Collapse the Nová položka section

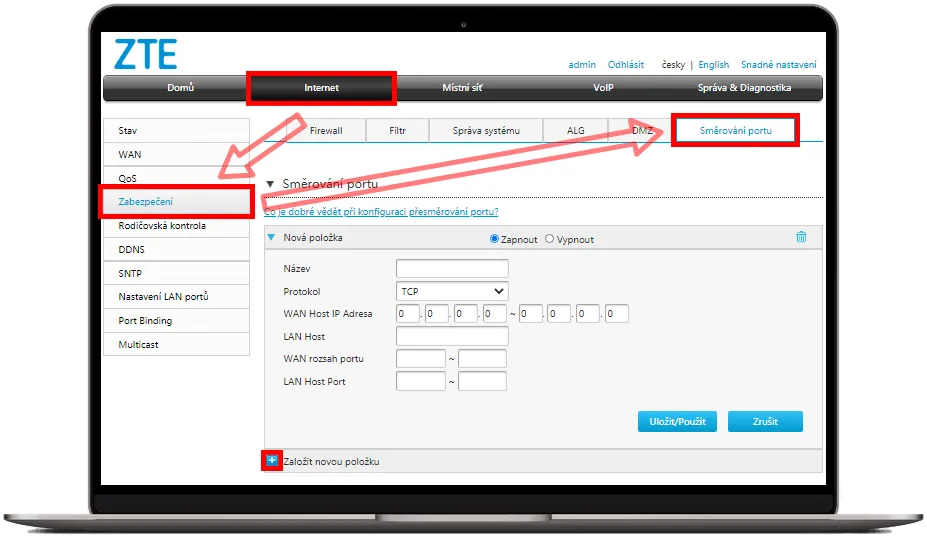(x=271, y=238)
